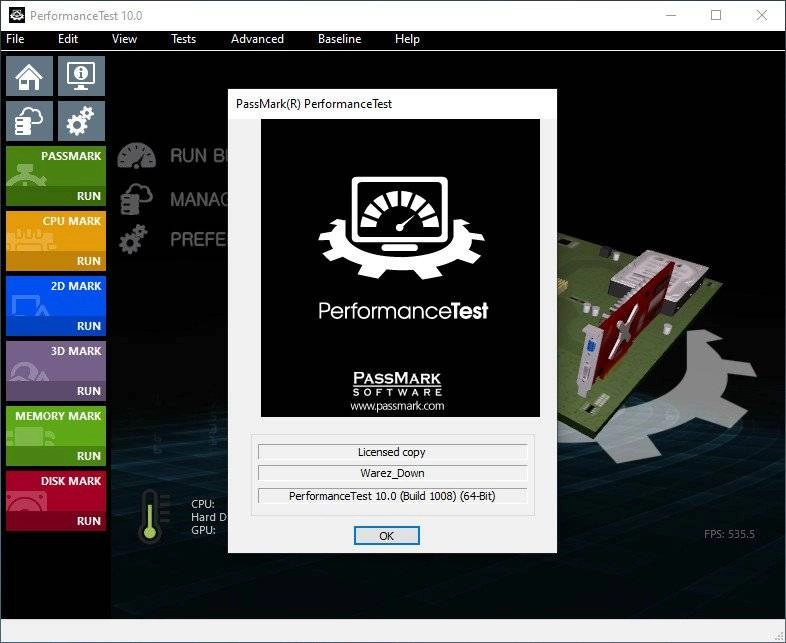
Task: Open the File menu
Action: [x=15, y=39]
